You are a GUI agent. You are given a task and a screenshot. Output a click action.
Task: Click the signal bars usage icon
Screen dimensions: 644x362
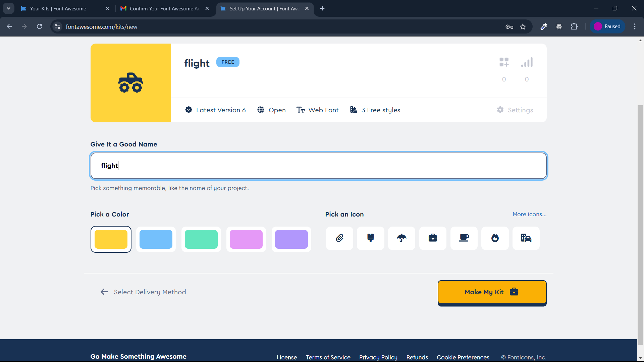[527, 62]
